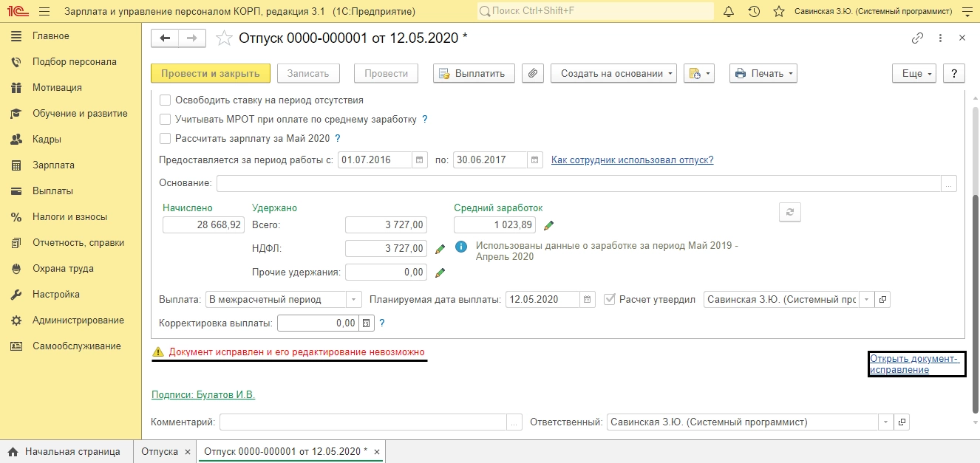
Task: Click Провести и закрыть button
Action: (x=211, y=73)
